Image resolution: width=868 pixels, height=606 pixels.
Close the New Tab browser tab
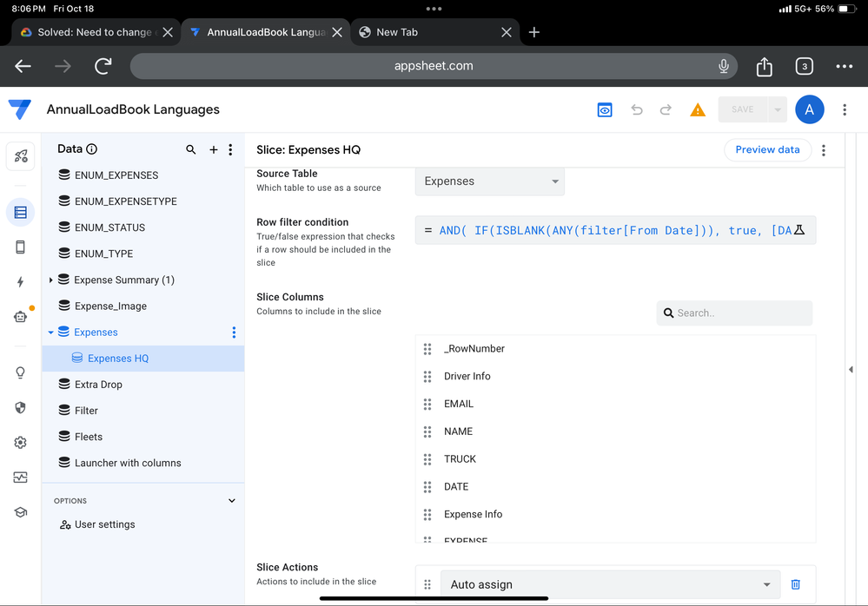[x=507, y=32]
